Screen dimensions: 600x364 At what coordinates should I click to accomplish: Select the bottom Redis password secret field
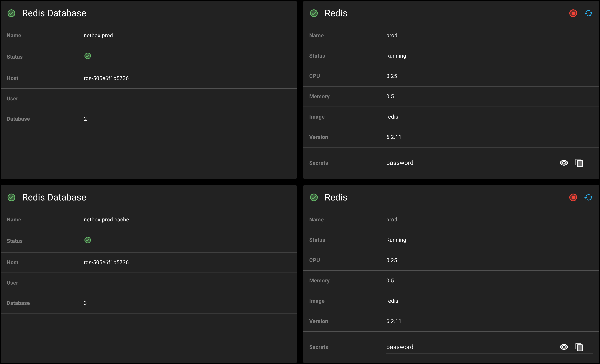(463, 347)
